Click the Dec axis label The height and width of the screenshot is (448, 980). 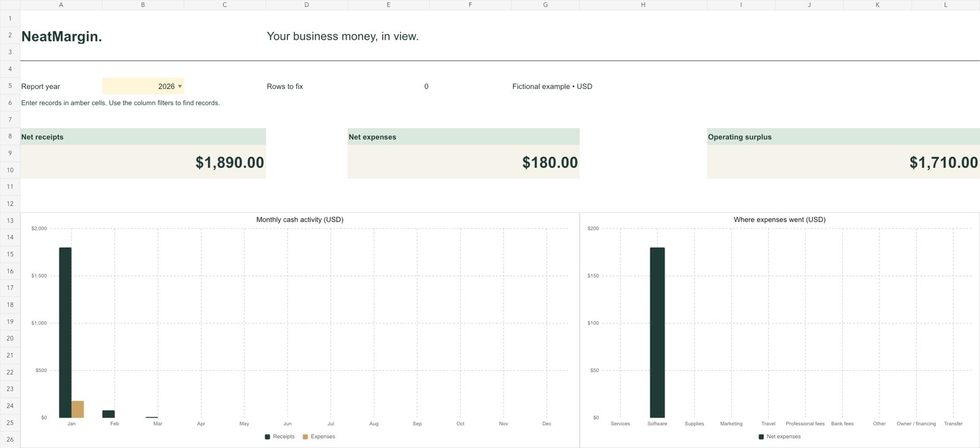547,423
